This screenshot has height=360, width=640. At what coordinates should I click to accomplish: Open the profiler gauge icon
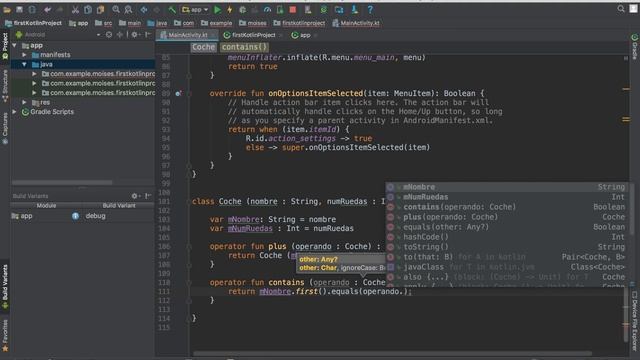[x=267, y=9]
